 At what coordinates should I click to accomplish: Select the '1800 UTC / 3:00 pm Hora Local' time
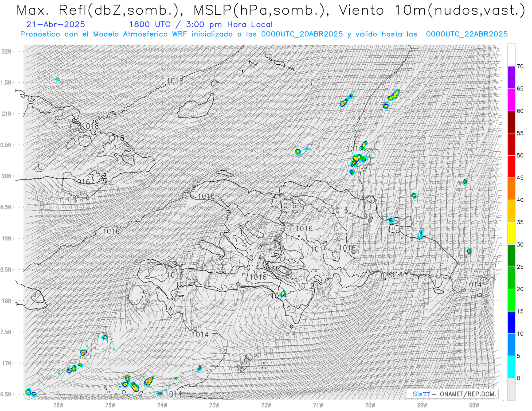201,25
